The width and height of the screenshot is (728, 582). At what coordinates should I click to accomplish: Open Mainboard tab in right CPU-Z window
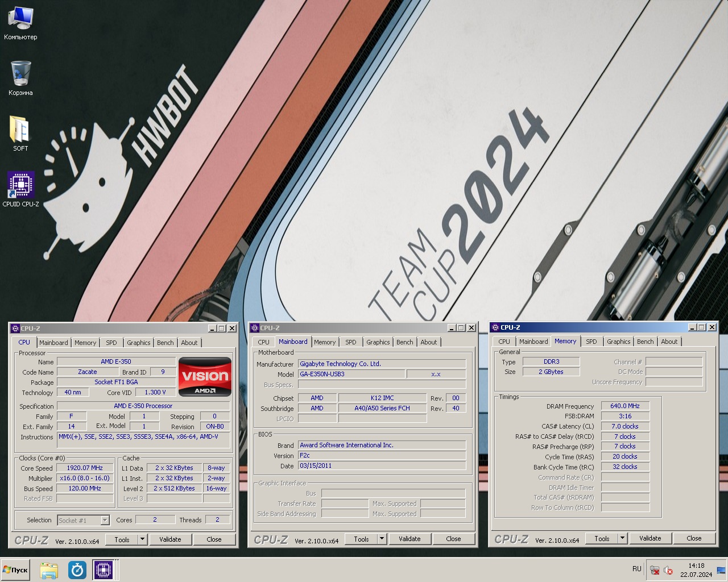(x=533, y=342)
